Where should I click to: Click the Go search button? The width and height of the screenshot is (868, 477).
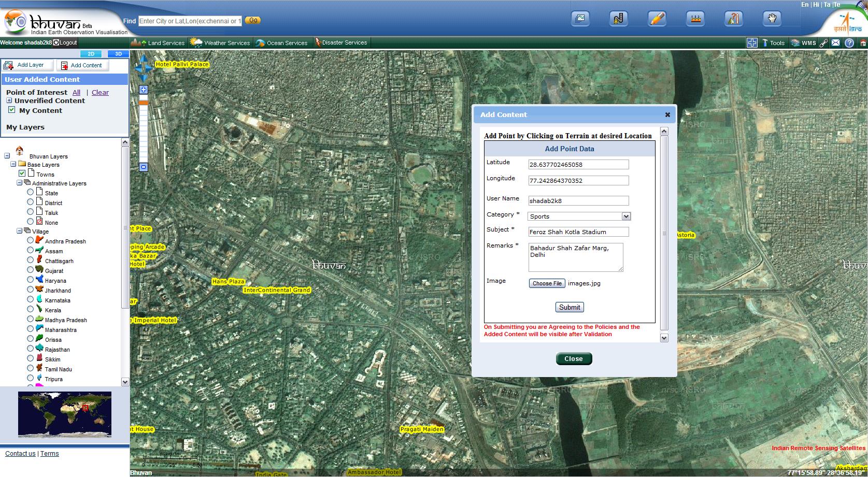pyautogui.click(x=252, y=20)
